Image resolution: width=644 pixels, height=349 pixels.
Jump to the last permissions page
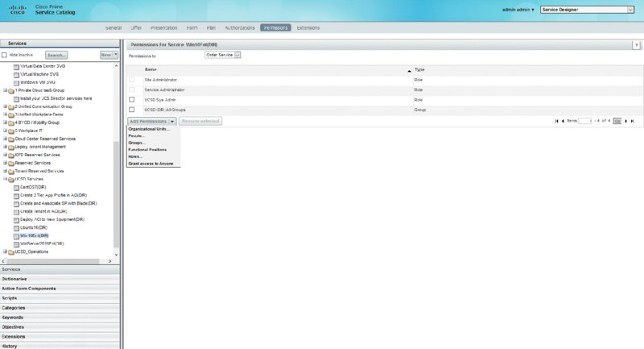click(633, 121)
